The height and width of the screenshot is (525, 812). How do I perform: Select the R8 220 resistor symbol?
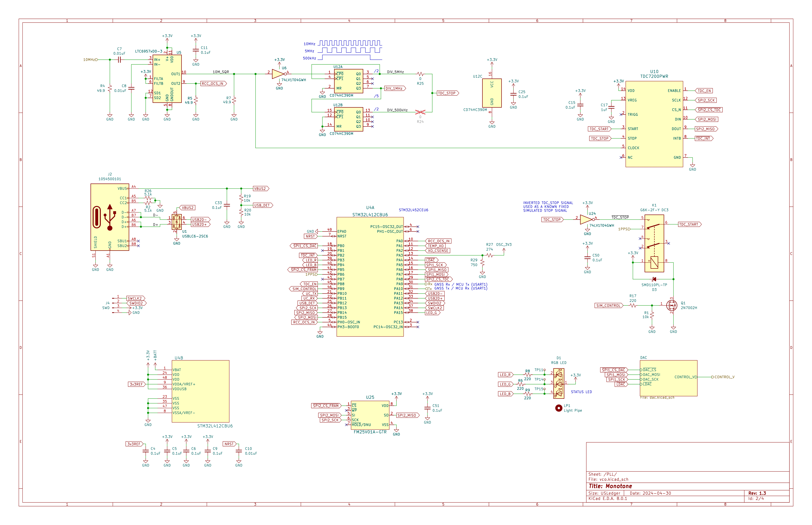coord(528,375)
